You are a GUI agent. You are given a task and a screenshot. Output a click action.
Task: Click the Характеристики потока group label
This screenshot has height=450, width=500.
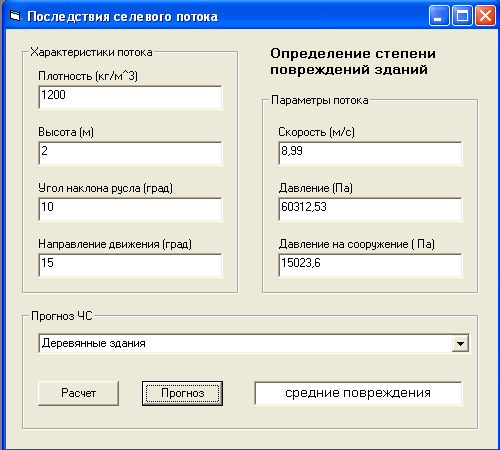[91, 52]
